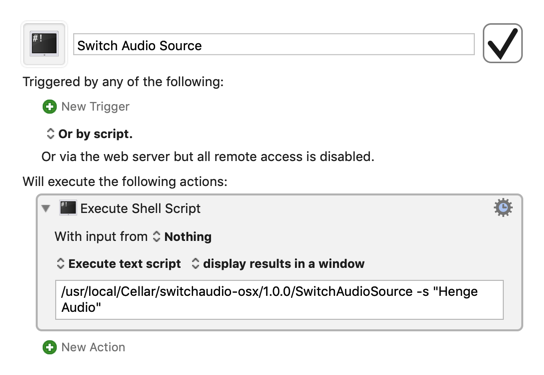Add a New Trigger via text
Viewport: 544px width, 375px height.
95,106
